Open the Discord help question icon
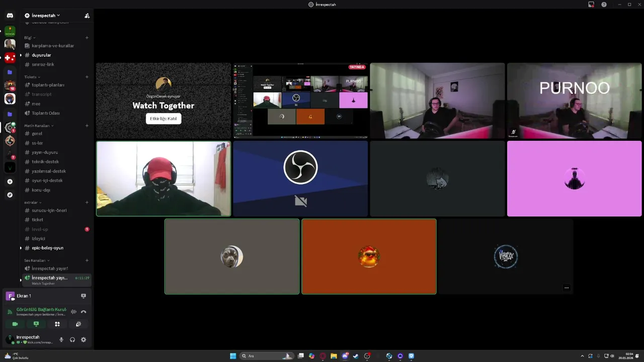Screen dimensions: 644x362 coord(604,5)
